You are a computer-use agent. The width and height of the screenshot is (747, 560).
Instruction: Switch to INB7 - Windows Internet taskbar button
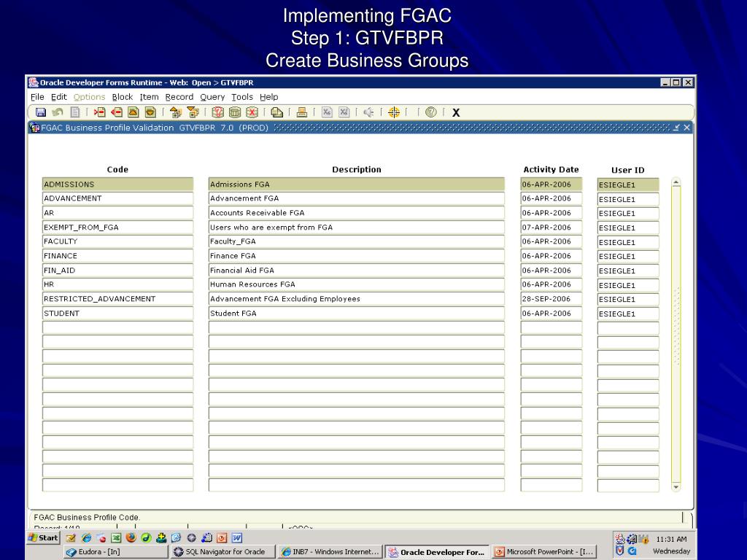pyautogui.click(x=330, y=552)
